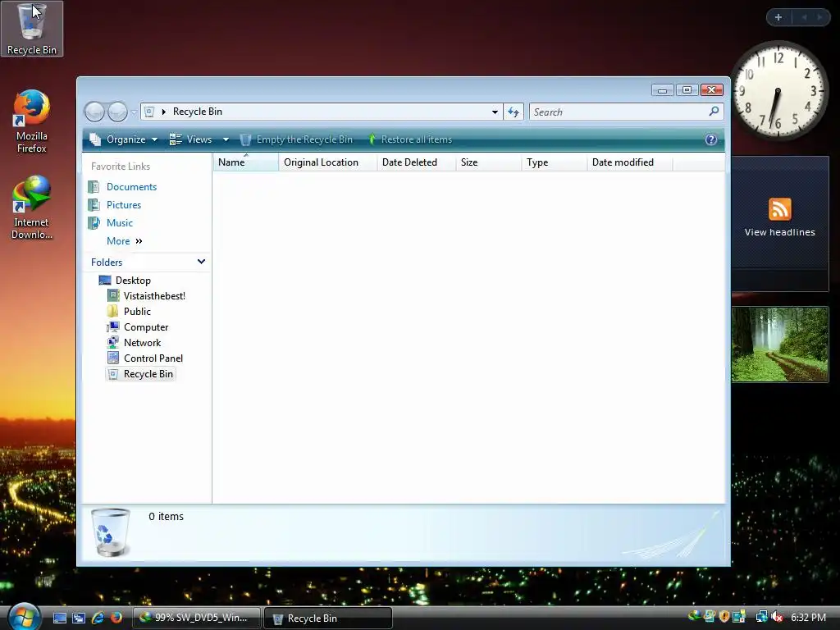Click the volume muted tray icon
840x630 pixels.
[x=778, y=617]
